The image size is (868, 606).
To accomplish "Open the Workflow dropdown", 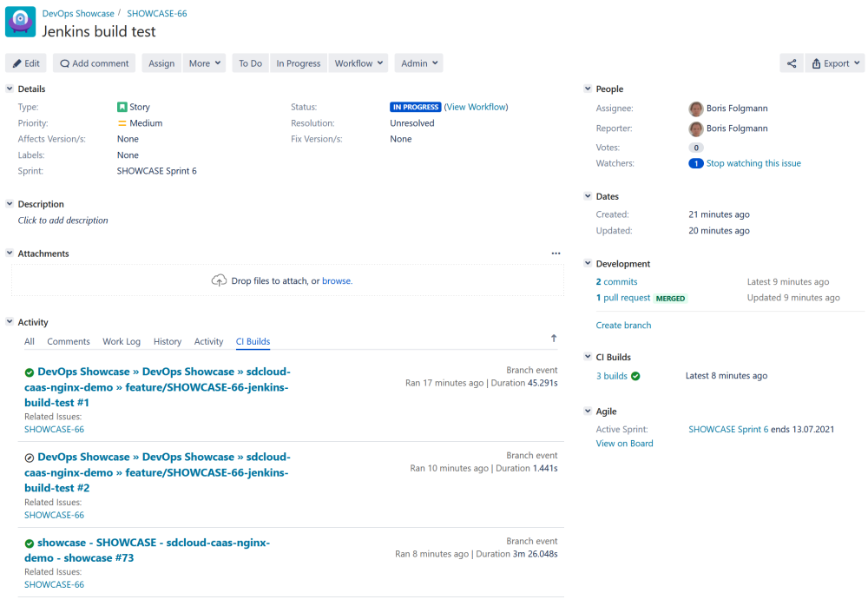I will tap(358, 63).
